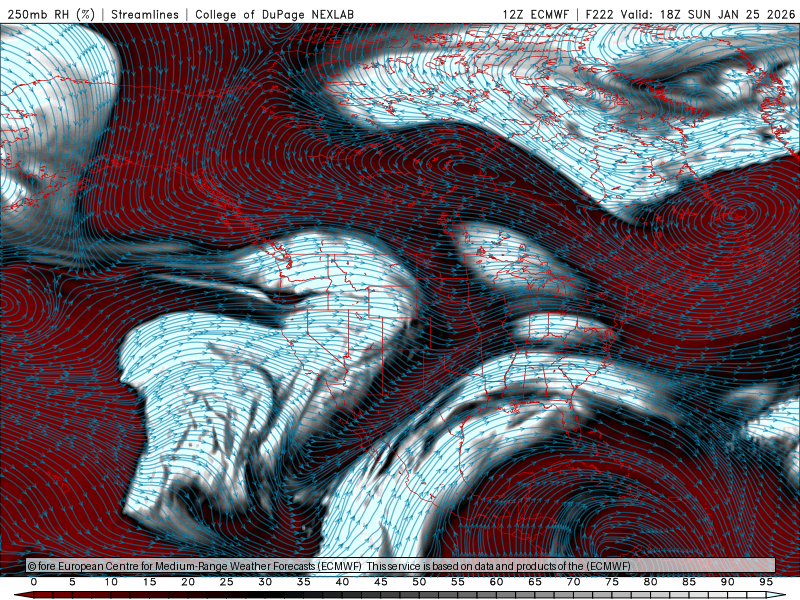Select the "50" midpoint label on the legend
The image size is (800, 600).
click(419, 582)
